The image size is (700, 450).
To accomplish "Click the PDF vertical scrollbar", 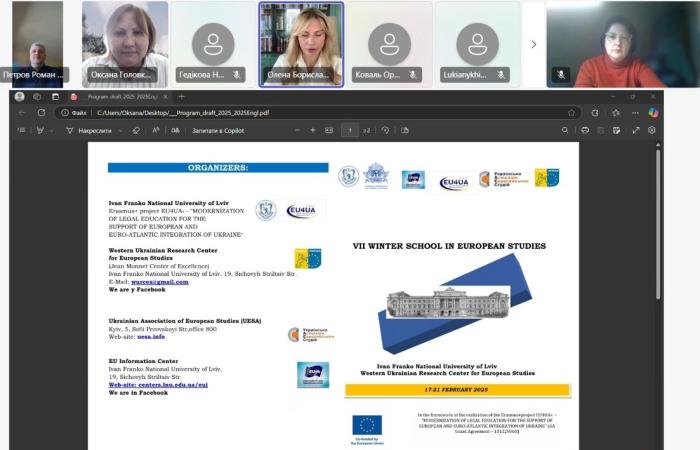I will (656, 250).
